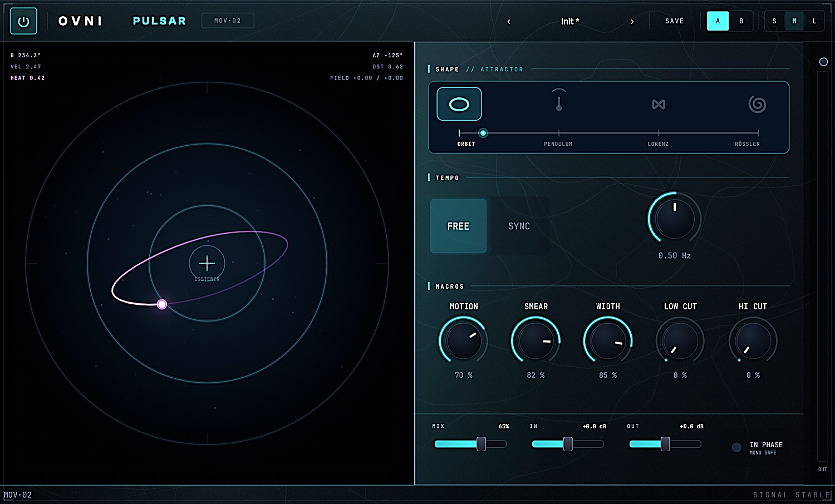
Task: Click the OUT +0.0 dB value
Action: pos(692,426)
